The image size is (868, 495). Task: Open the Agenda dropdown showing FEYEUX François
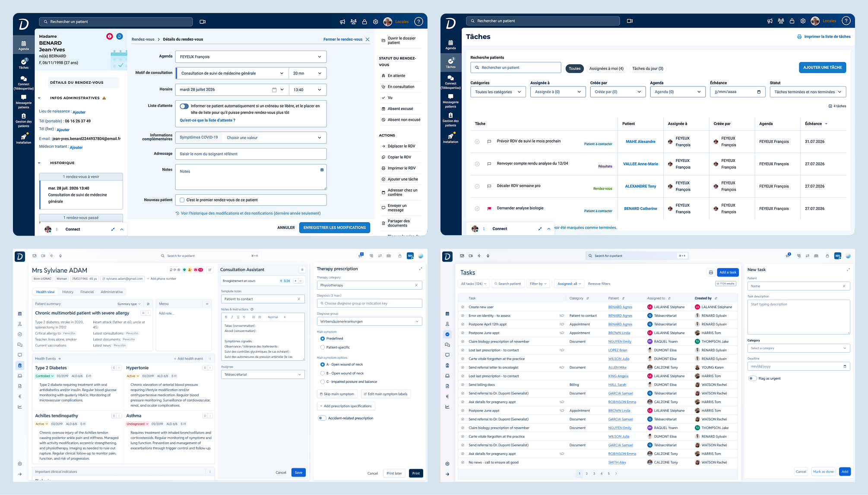coord(251,57)
